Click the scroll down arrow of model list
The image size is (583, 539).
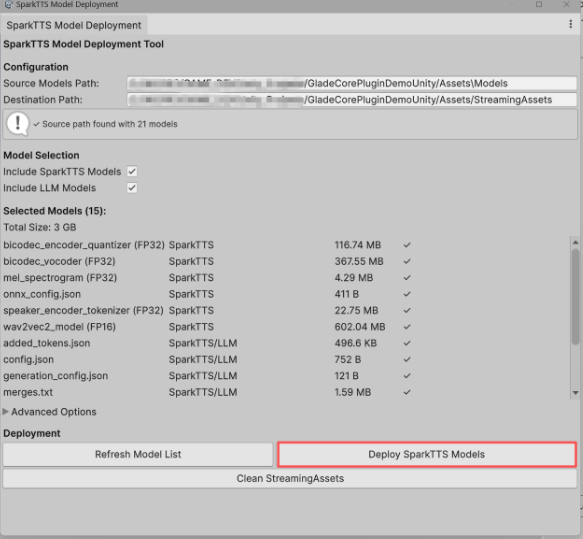tap(575, 393)
